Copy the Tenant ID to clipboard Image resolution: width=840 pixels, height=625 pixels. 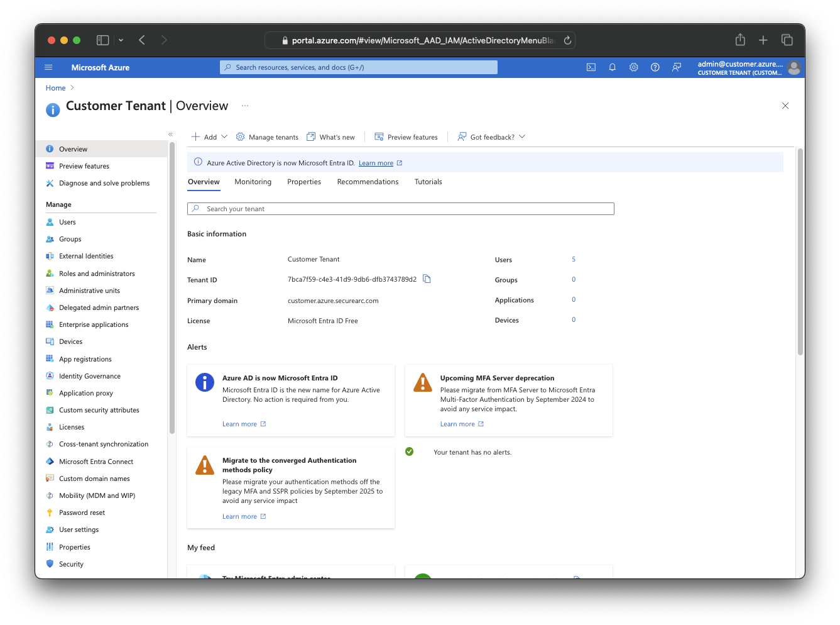(x=427, y=279)
